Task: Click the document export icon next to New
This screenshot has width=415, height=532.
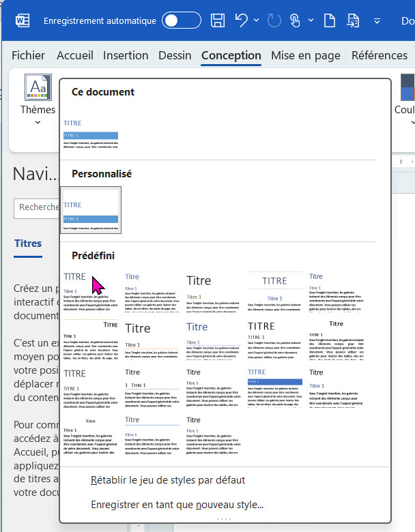Action: click(353, 20)
